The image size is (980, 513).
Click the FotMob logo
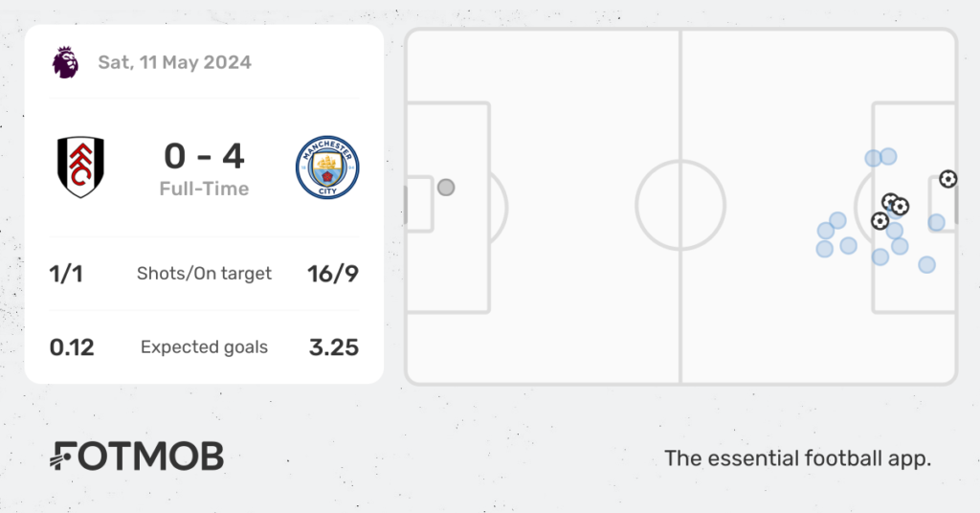click(x=136, y=457)
